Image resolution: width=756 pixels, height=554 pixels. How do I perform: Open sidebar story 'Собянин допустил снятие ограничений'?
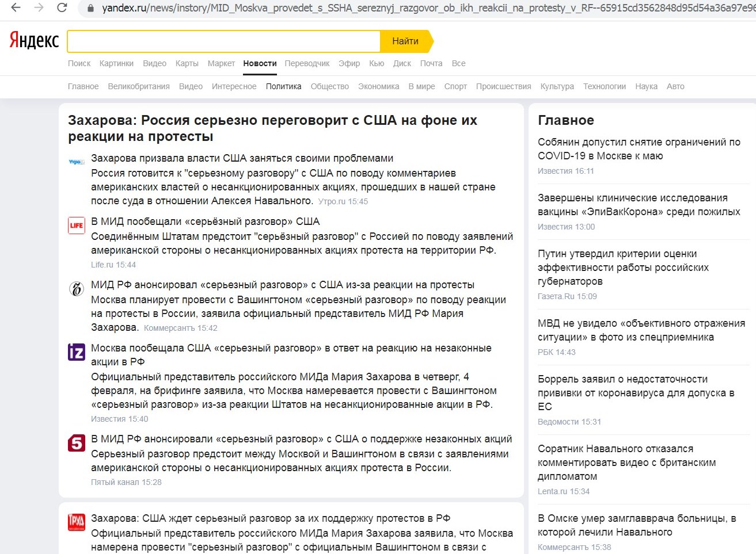[639, 149]
